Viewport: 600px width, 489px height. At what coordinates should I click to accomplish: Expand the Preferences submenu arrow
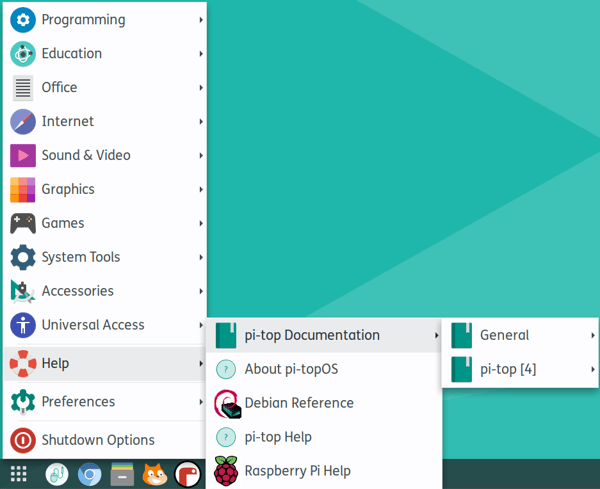point(201,402)
